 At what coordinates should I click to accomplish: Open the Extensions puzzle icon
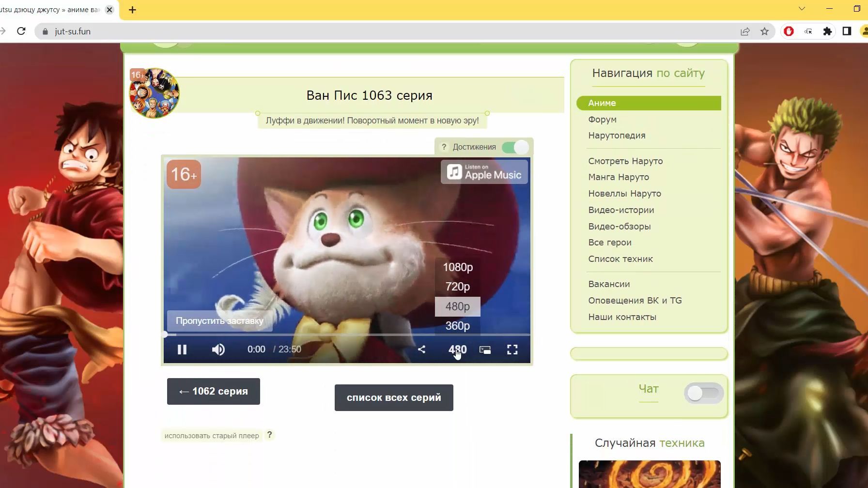tap(827, 31)
